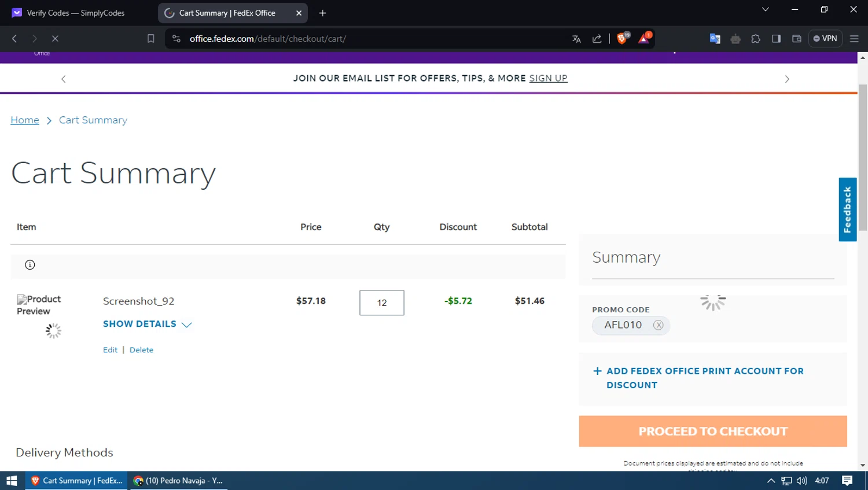Stop page loading with the X button
Screen dimensions: 868x490
(x=55, y=39)
